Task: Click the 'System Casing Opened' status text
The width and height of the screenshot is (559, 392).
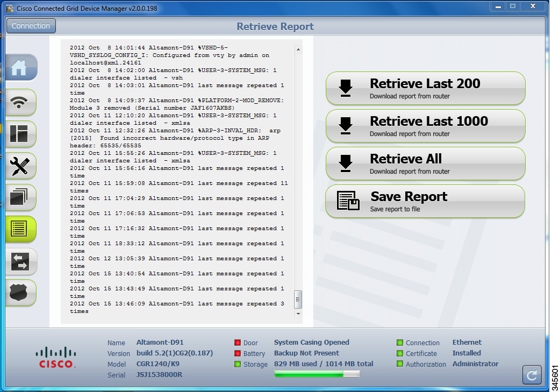Action: (x=312, y=343)
